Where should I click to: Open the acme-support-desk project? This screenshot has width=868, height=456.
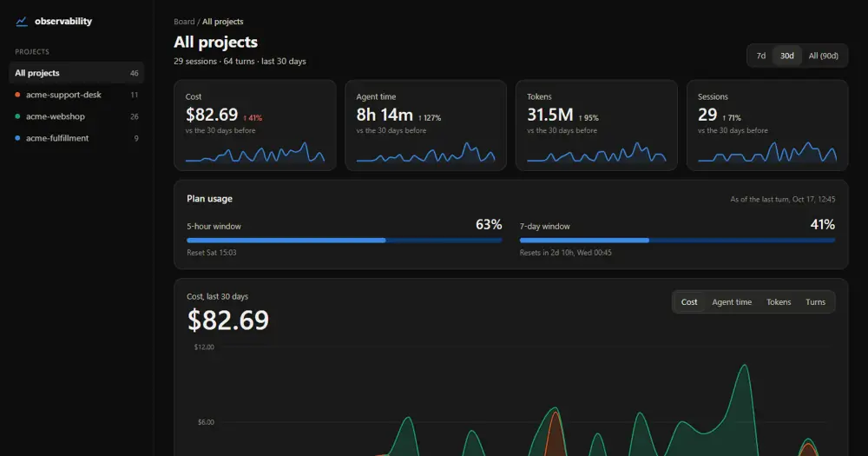point(76,95)
